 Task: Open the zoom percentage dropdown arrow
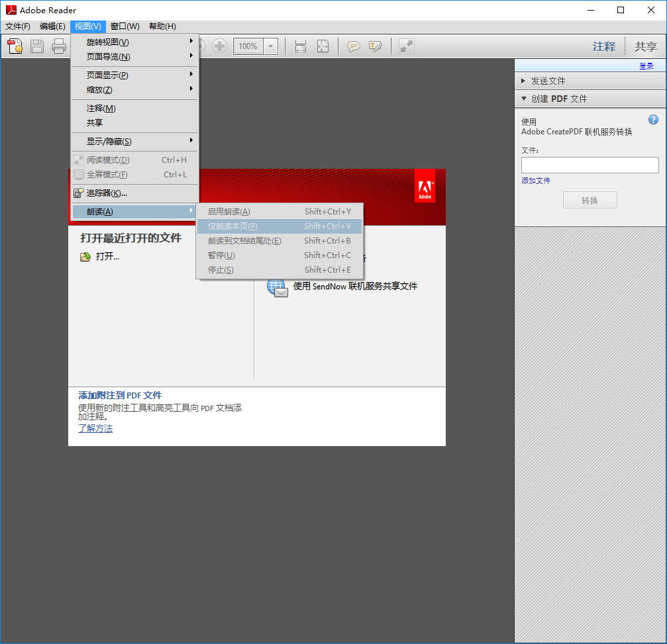coord(270,46)
